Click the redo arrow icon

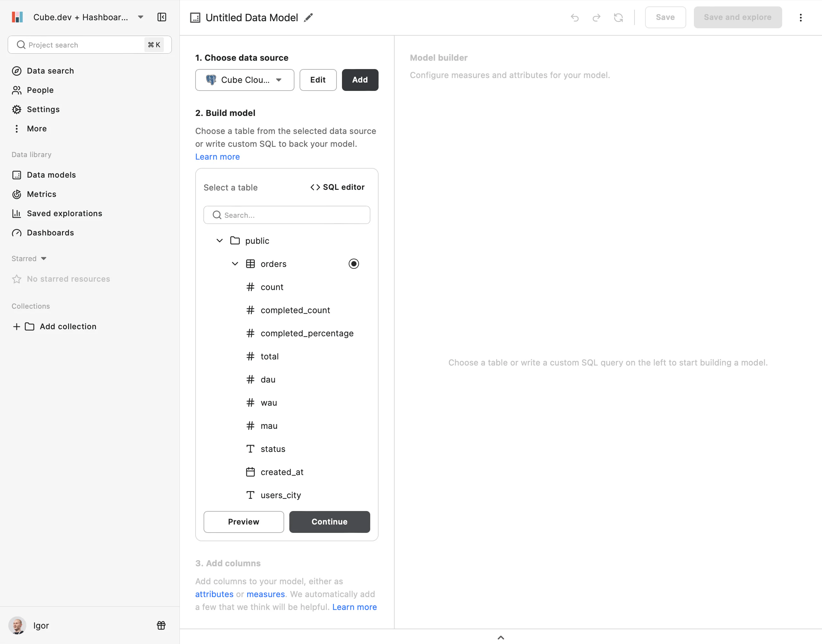point(596,18)
